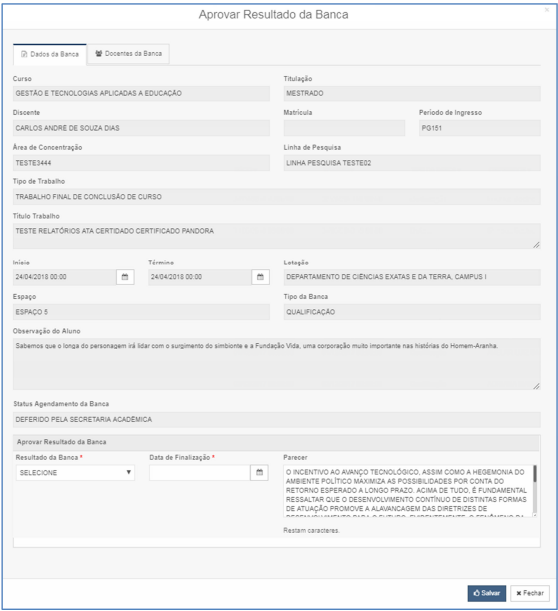Image resolution: width=558 pixels, height=611 pixels.
Task: Open the Início date calendar picker
Action: coord(125,277)
